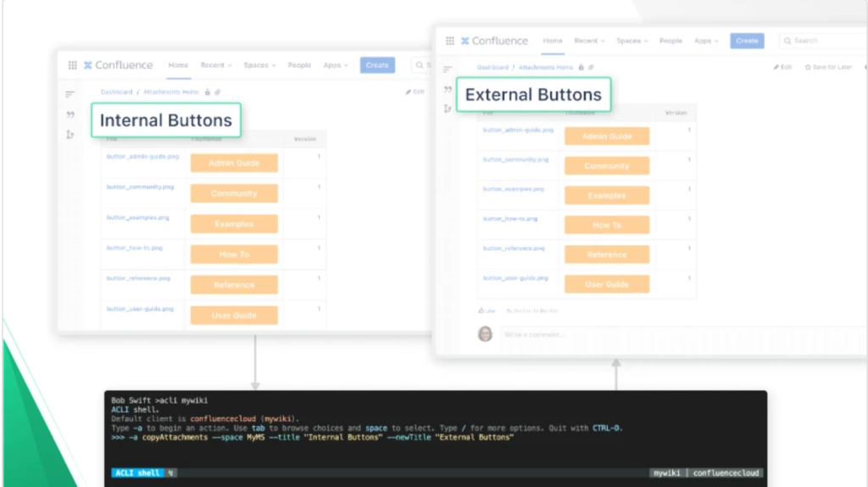
Task: Click quote icon in Internal window sidebar
Action: (70, 115)
